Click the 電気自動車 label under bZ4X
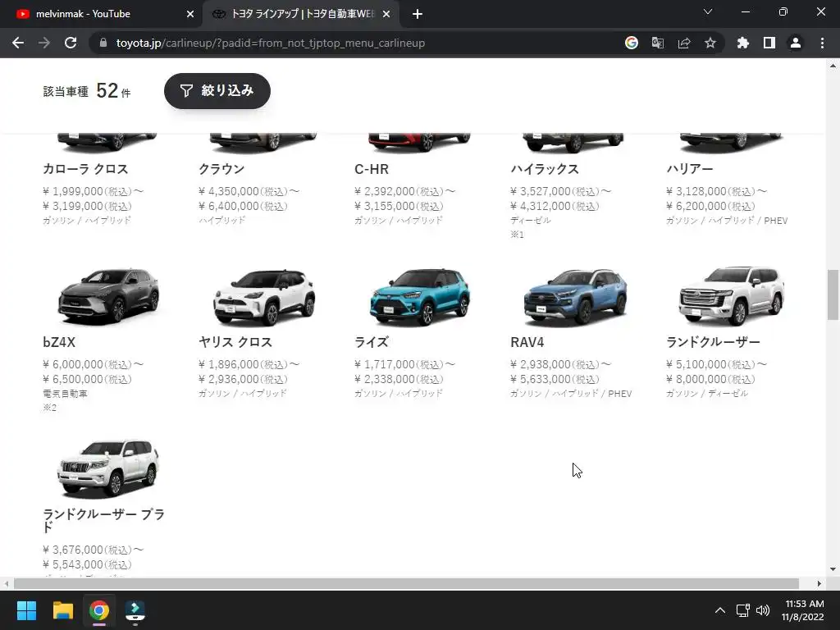The image size is (840, 630). point(65,394)
